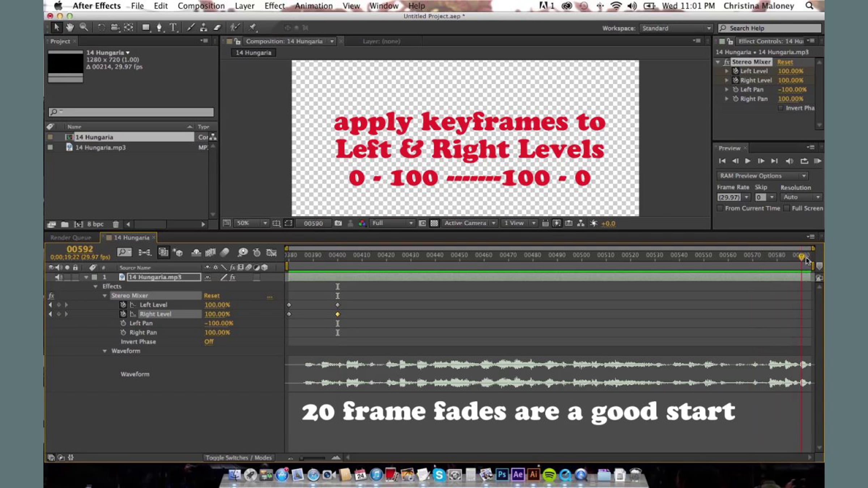This screenshot has width=868, height=488.
Task: Select the Horizontal Type tool
Action: (x=173, y=27)
